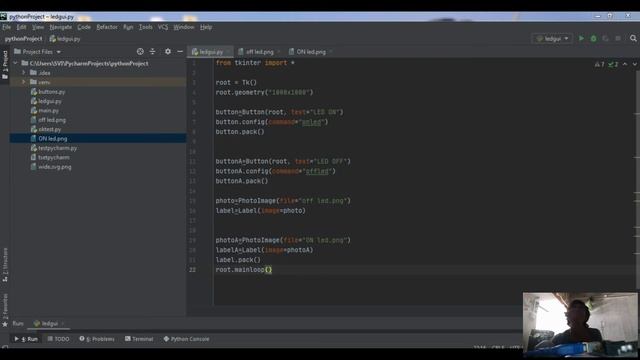This screenshot has height=360, width=640.
Task: Open the Terminal tool window
Action: (139, 339)
